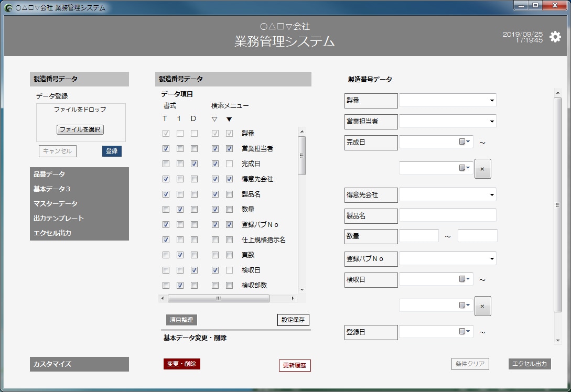Expand the 登録パブNo dropdown
571x392 pixels.
492,259
